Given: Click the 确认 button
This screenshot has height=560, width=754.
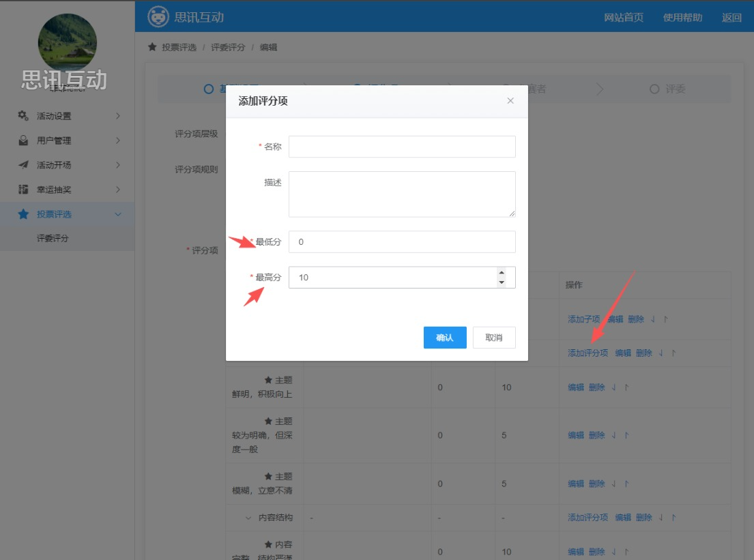Looking at the screenshot, I should pyautogui.click(x=445, y=338).
